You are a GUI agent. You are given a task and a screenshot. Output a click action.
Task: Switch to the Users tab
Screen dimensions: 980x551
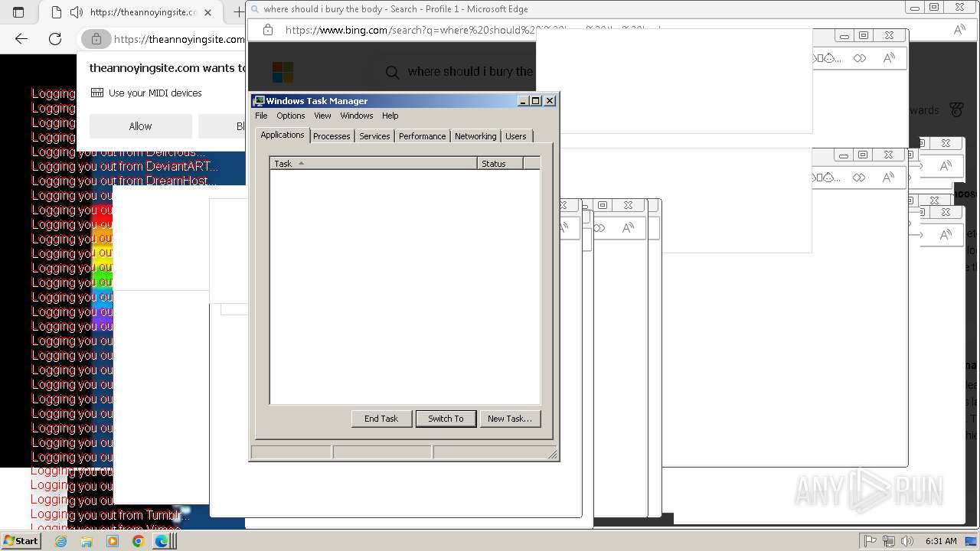tap(516, 136)
